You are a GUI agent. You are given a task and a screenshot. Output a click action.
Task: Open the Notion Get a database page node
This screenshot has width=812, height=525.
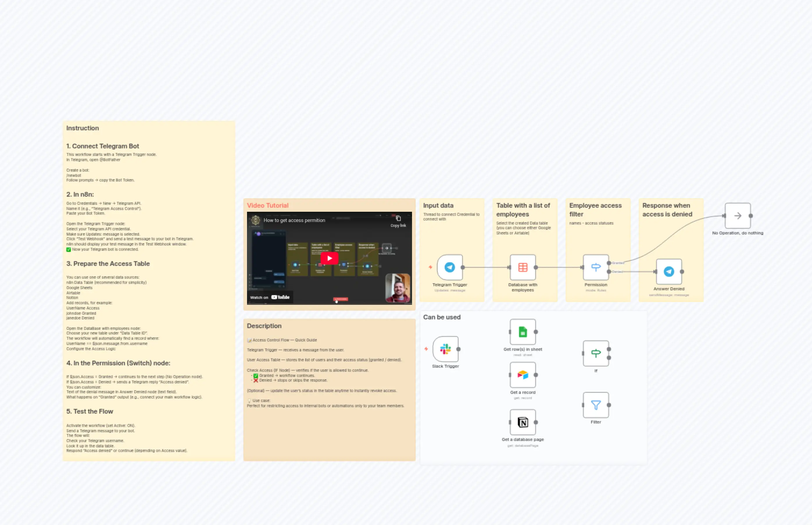point(522,422)
